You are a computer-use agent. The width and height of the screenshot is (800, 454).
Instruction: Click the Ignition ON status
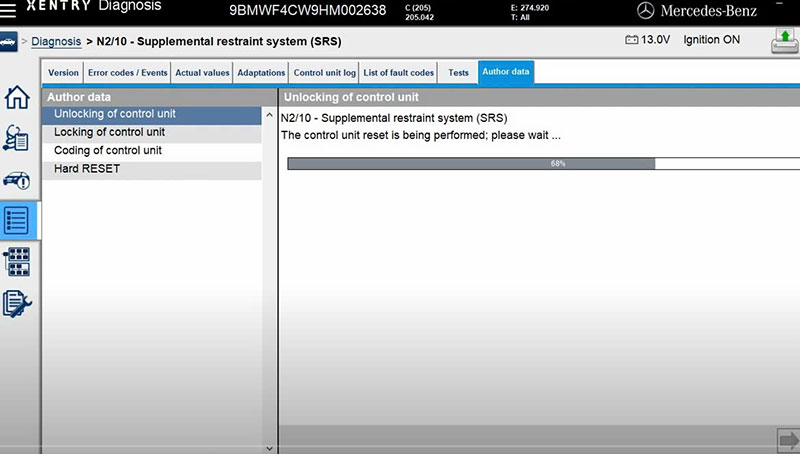pos(711,40)
